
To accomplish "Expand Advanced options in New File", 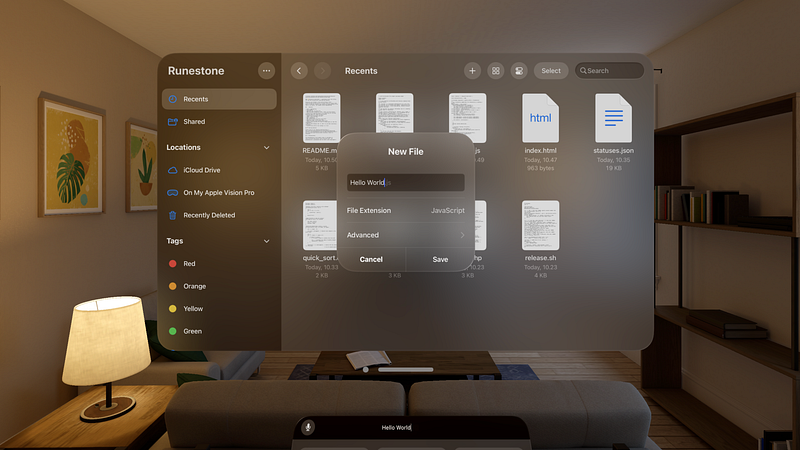I will (406, 235).
